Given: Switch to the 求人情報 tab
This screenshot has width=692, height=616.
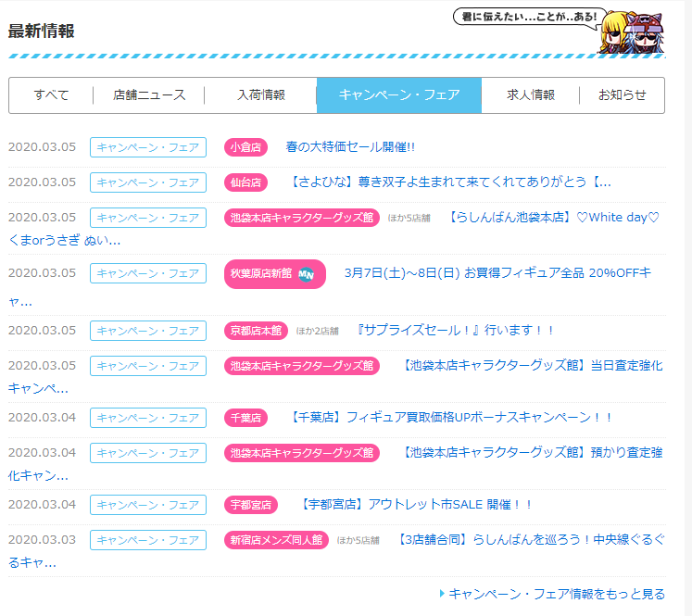Looking at the screenshot, I should [531, 95].
